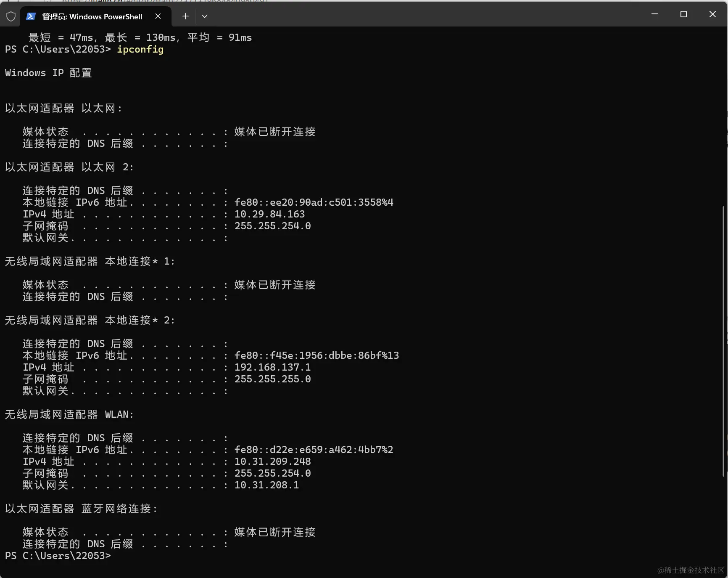
Task: Close the terminal window
Action: point(712,14)
